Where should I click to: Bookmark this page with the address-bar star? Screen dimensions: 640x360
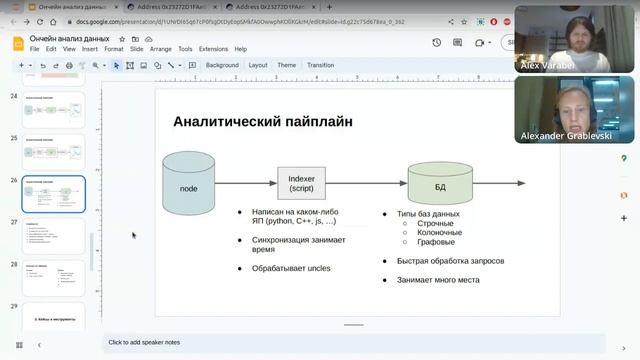(464, 22)
